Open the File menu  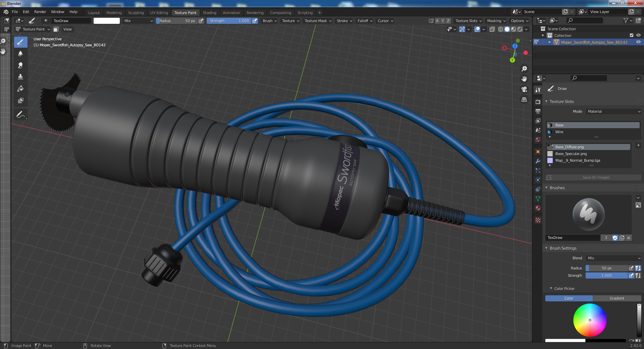[x=15, y=12]
